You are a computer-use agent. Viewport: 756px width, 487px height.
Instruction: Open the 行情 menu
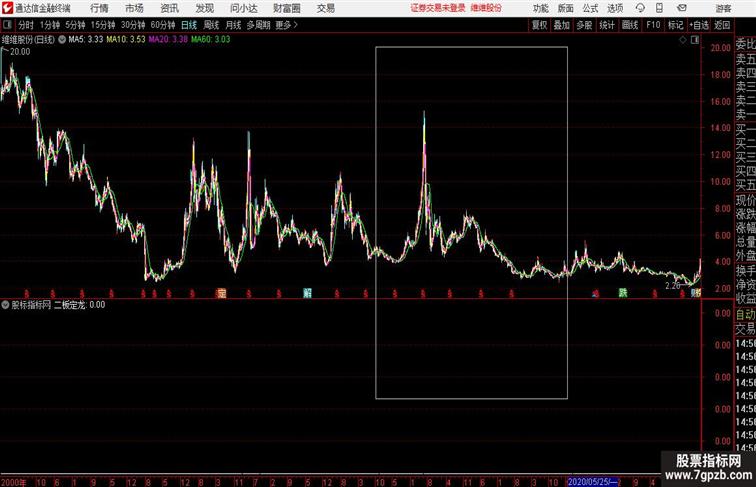pyautogui.click(x=99, y=8)
